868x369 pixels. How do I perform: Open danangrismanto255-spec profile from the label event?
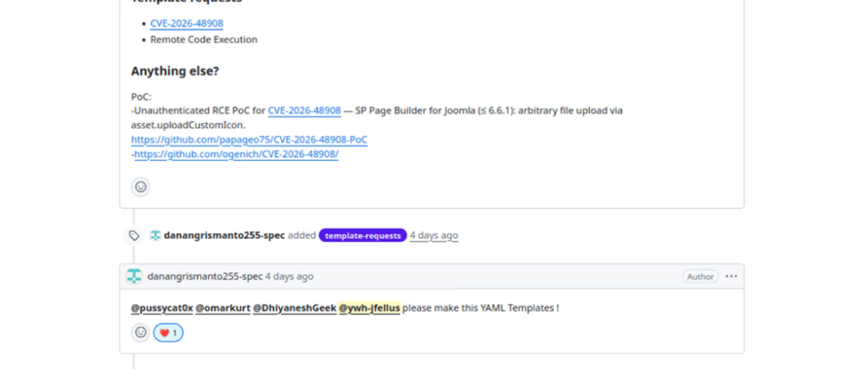(x=224, y=235)
